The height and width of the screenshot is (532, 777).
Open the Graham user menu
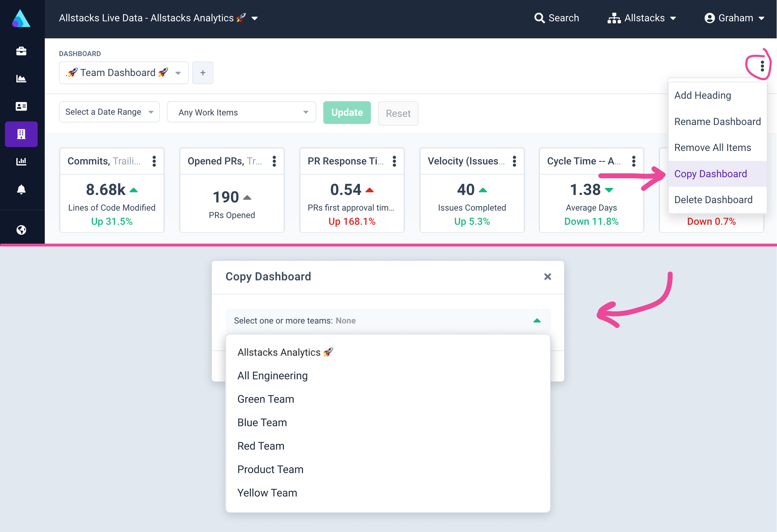tap(734, 18)
